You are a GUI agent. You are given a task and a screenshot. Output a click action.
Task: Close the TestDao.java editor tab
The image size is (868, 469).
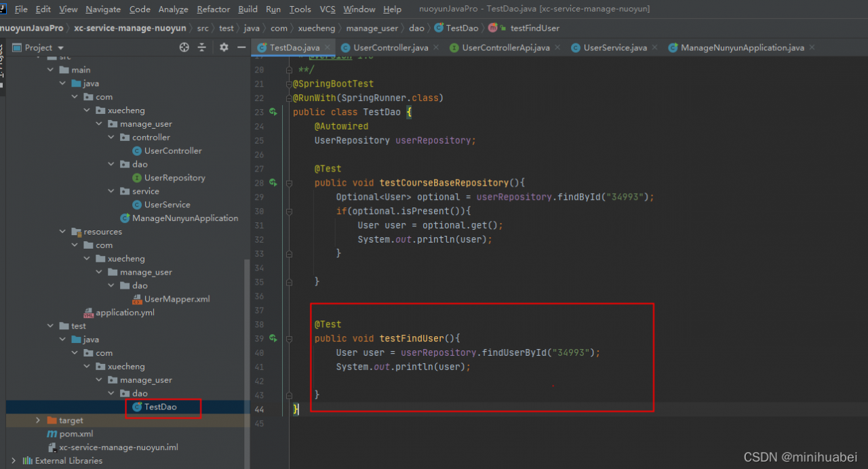328,47
